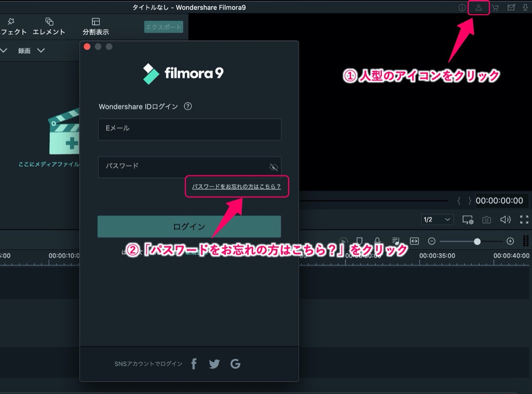Start voiceover with the microphone icon

pos(377,241)
